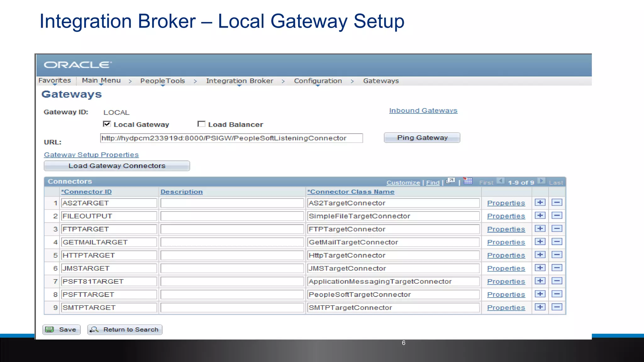This screenshot has height=362, width=644.
Task: Add a row after AS2TARGET connector
Action: coord(540,203)
